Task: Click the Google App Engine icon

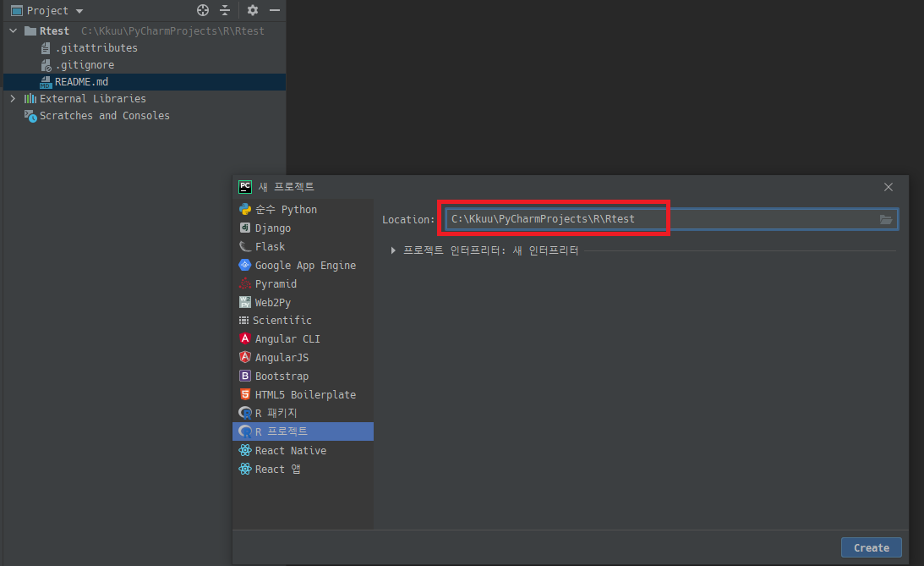Action: point(245,265)
